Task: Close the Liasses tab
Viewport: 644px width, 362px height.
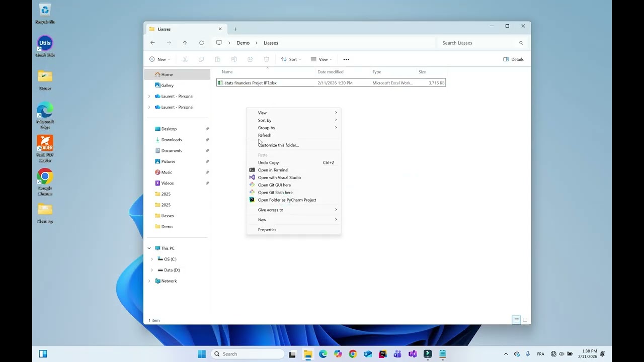Action: 220,29
